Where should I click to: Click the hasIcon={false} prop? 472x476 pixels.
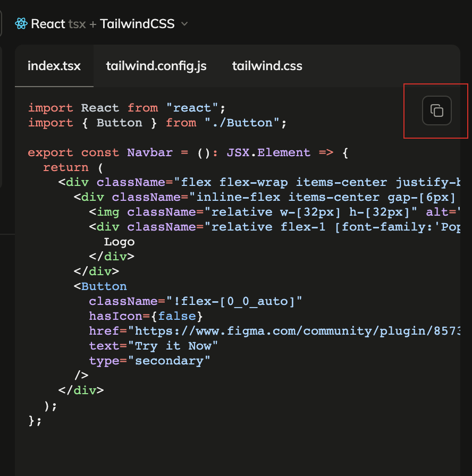pos(146,316)
